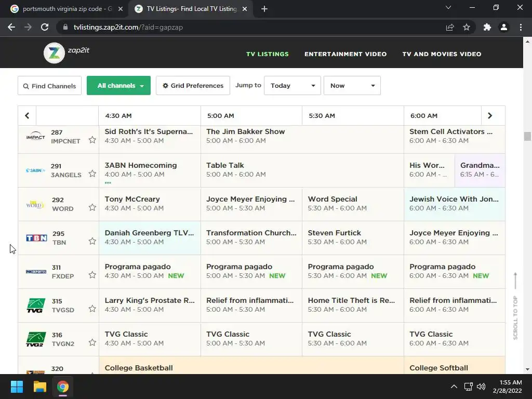Open the TVG channel logo
The image size is (532, 399).
point(36,305)
